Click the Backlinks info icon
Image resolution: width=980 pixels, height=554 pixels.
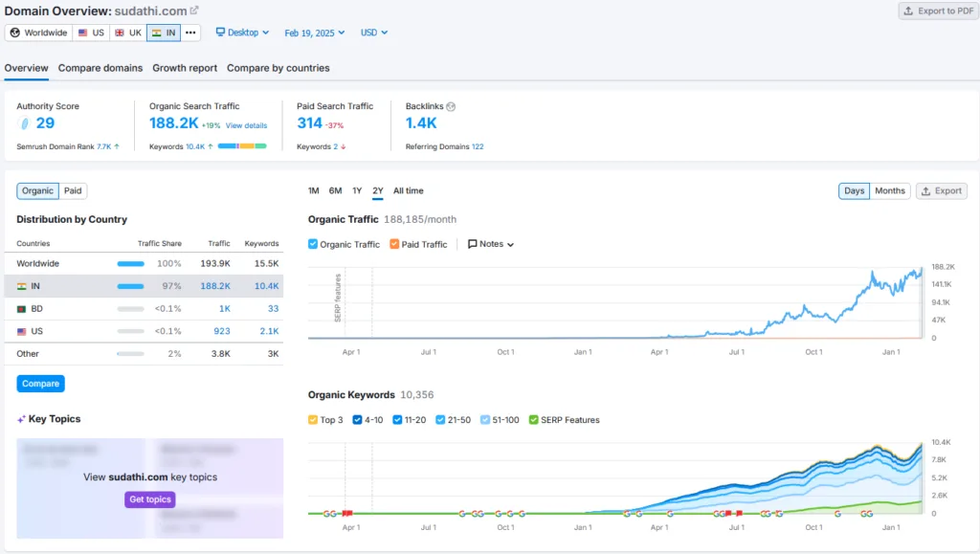[451, 107]
